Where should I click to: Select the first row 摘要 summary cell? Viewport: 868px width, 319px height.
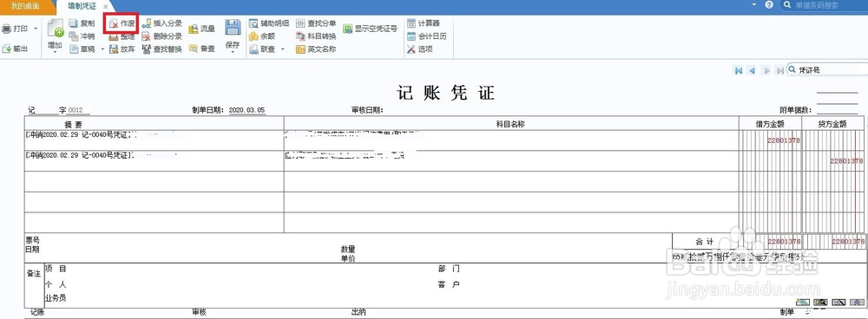pos(154,140)
